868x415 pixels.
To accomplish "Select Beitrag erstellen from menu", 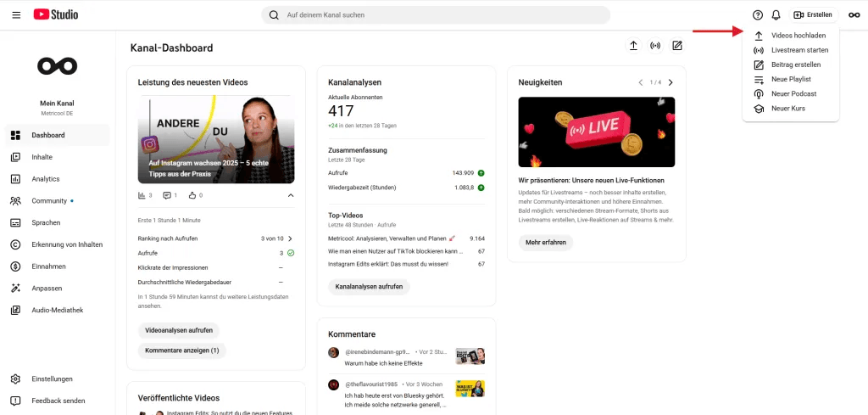I will coord(791,64).
